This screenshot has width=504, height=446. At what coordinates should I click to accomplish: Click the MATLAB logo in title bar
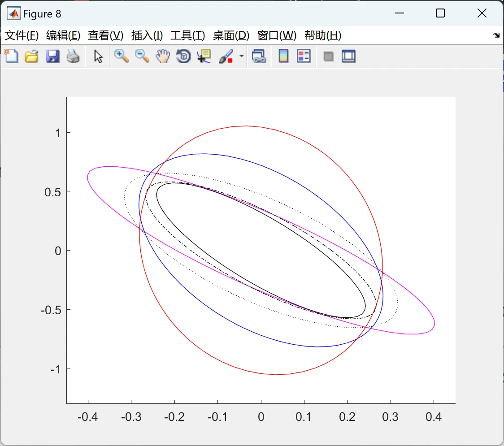click(x=13, y=13)
